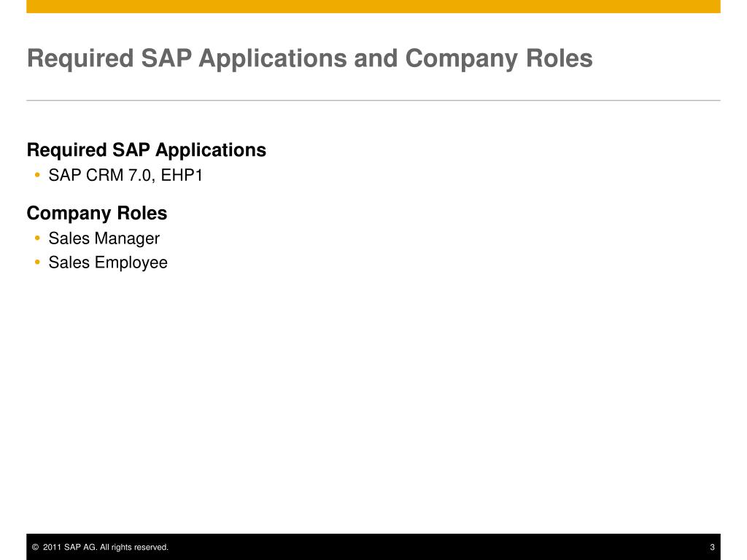Click the slide title 'Required SAP Applications and Company Roles'
747x560 pixels.
pyautogui.click(x=309, y=59)
